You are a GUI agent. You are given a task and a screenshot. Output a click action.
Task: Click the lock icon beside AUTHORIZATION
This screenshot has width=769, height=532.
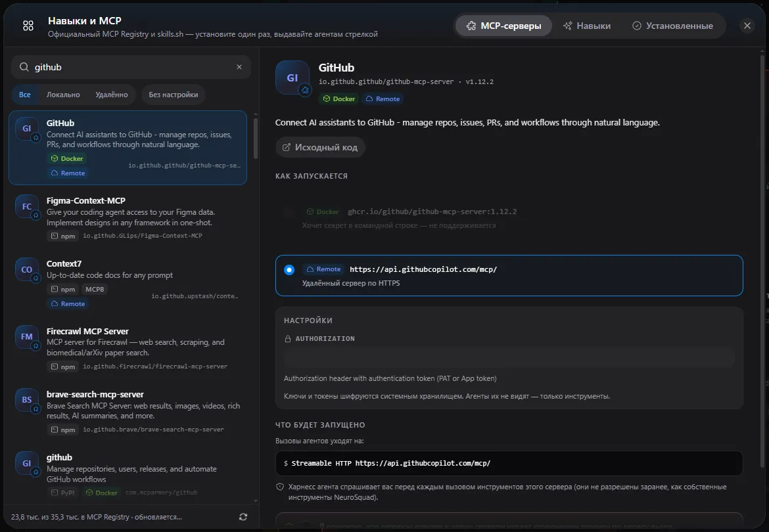(x=288, y=338)
